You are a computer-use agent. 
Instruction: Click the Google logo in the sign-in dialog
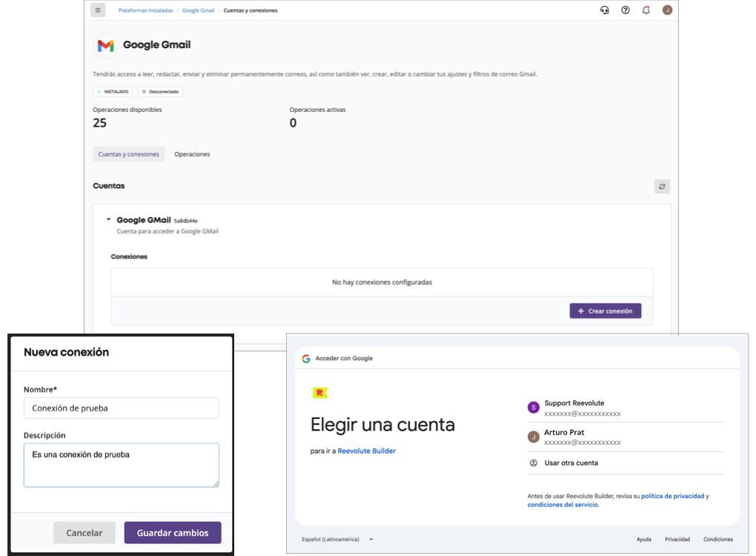[x=306, y=359]
